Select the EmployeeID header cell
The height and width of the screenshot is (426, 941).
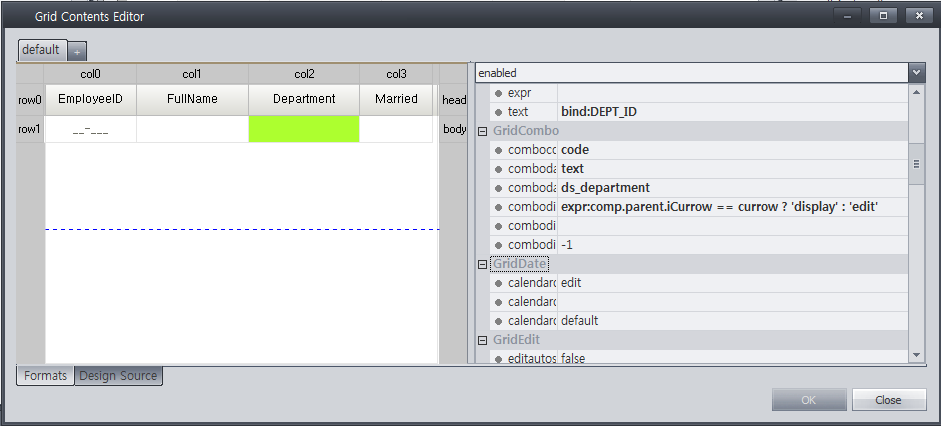coord(91,100)
